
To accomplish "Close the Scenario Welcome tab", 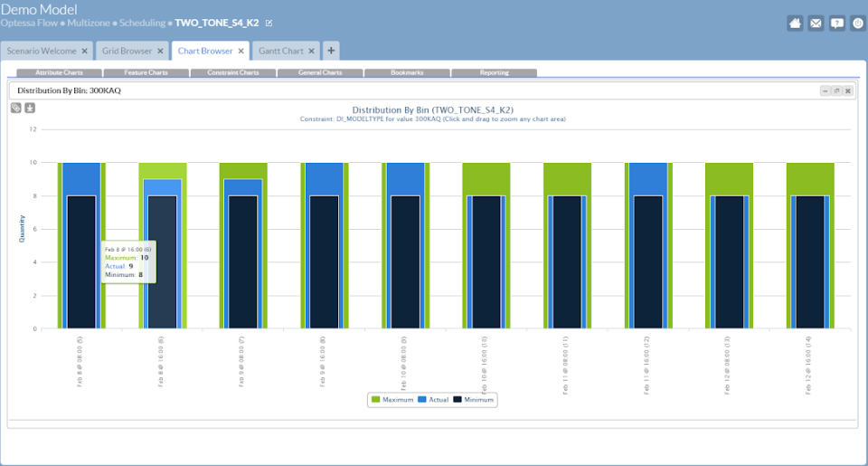I will coord(85,52).
